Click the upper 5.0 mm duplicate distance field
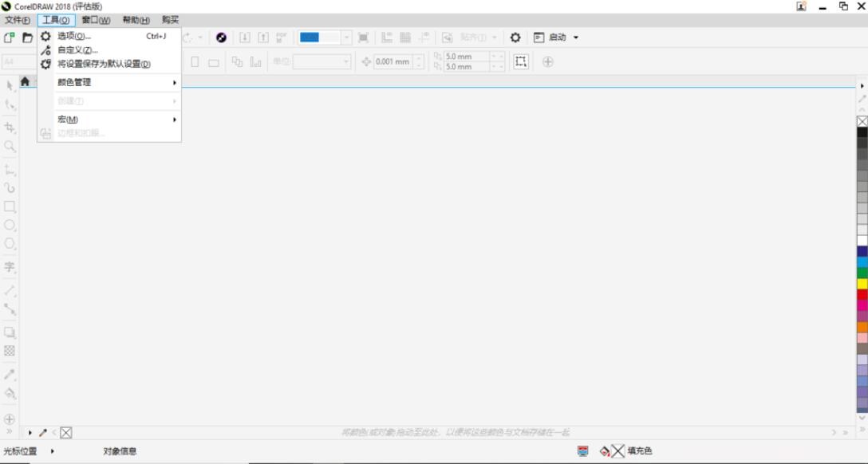This screenshot has width=868, height=464. click(x=467, y=57)
